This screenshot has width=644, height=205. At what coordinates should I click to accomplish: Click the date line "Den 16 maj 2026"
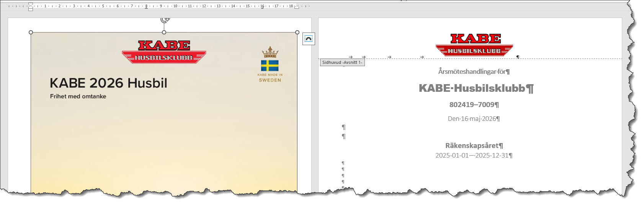(x=472, y=119)
